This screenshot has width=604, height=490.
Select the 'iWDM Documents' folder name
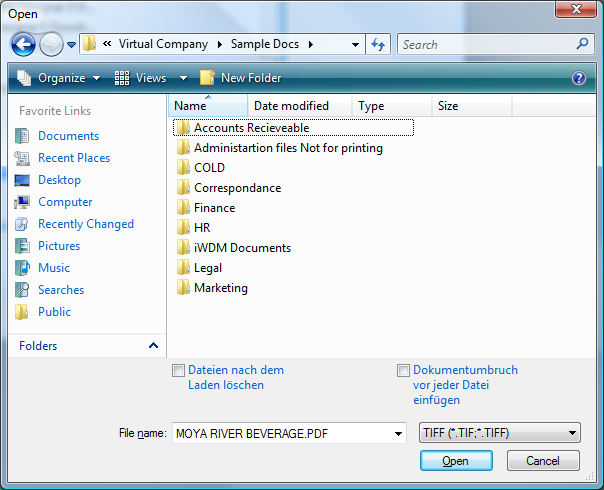242,248
